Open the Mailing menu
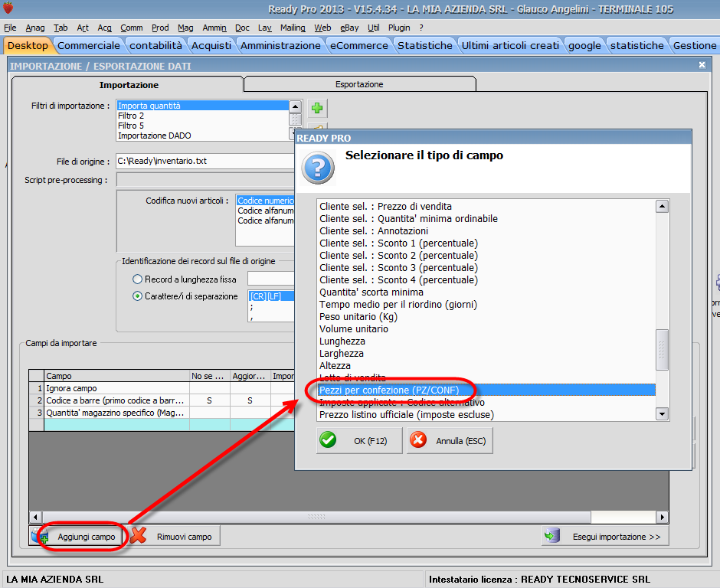Image resolution: width=720 pixels, height=588 pixels. point(293,28)
